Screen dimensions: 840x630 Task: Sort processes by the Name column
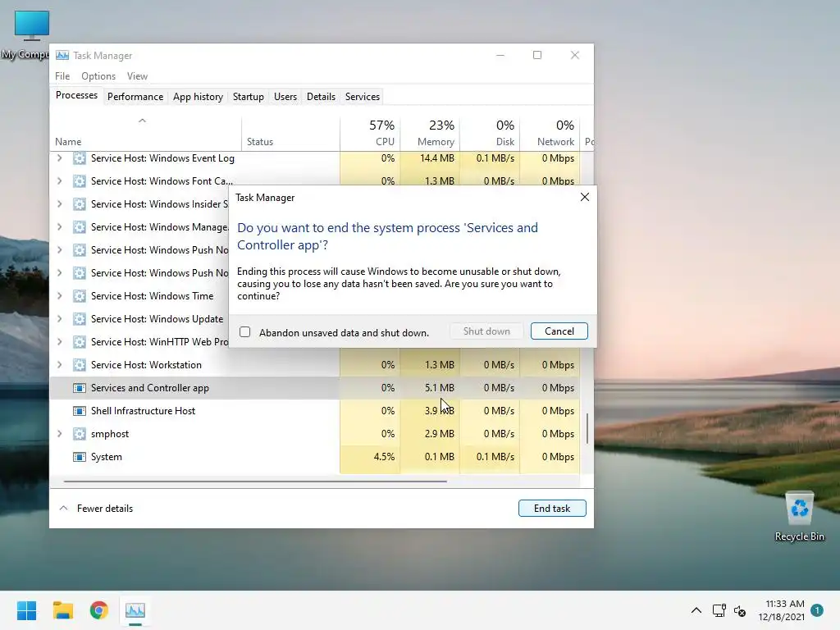(145, 133)
